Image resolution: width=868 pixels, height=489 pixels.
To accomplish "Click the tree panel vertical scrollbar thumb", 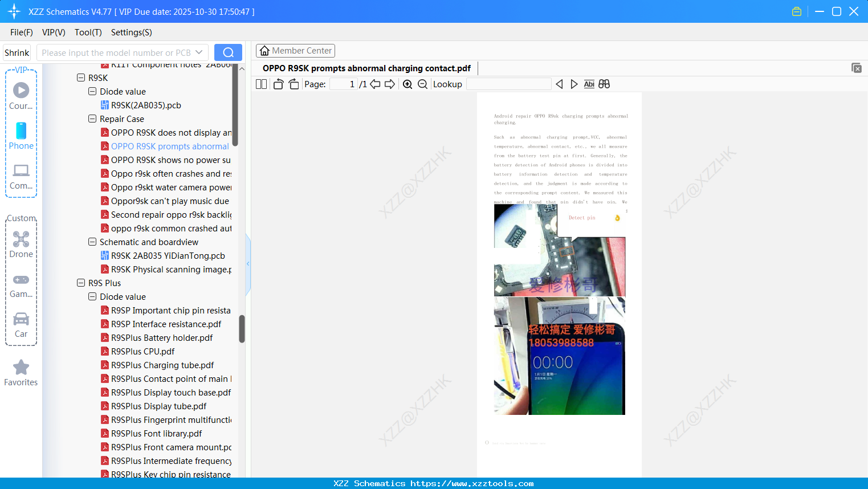I will click(x=242, y=329).
